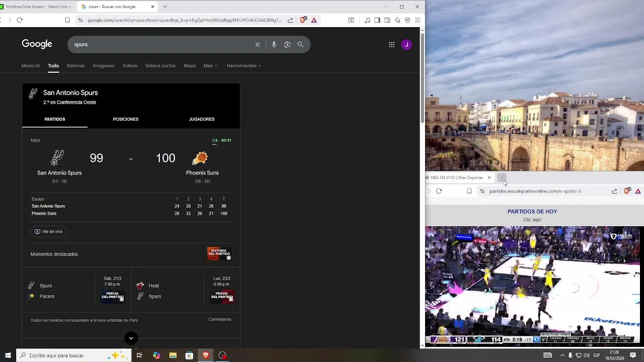Open Brave Shields in the NBA window
This screenshot has height=362, width=644.
(627, 191)
